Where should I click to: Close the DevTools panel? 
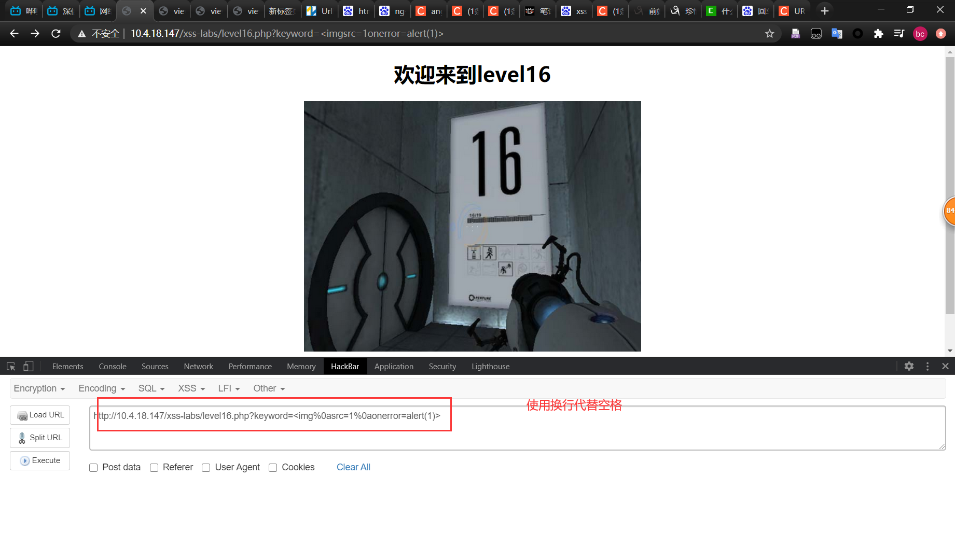tap(945, 366)
